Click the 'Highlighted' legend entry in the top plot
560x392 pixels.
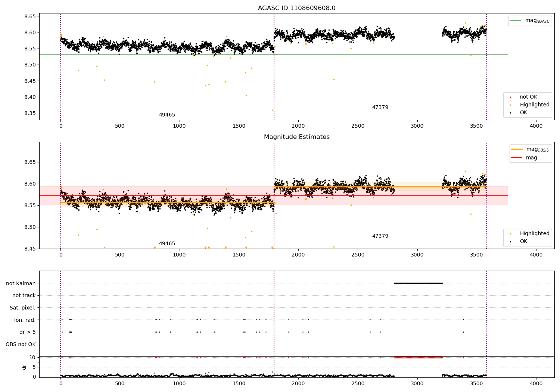[x=534, y=105]
